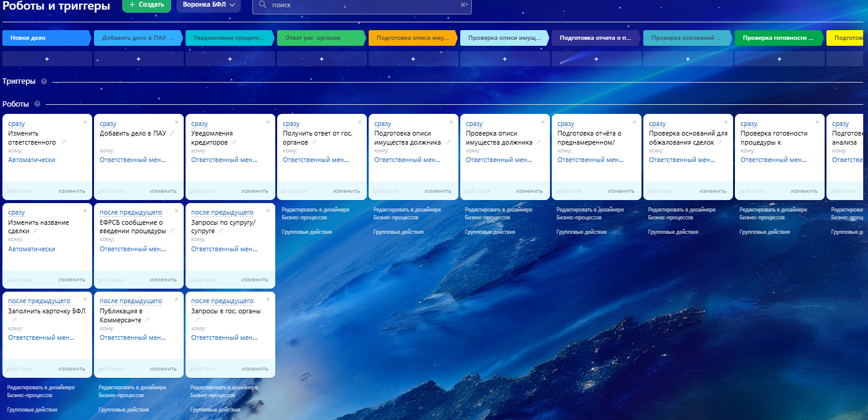Remove the ЕФРСБ сообщение о введении процедуры robot
This screenshot has width=868, height=420.
tap(177, 211)
